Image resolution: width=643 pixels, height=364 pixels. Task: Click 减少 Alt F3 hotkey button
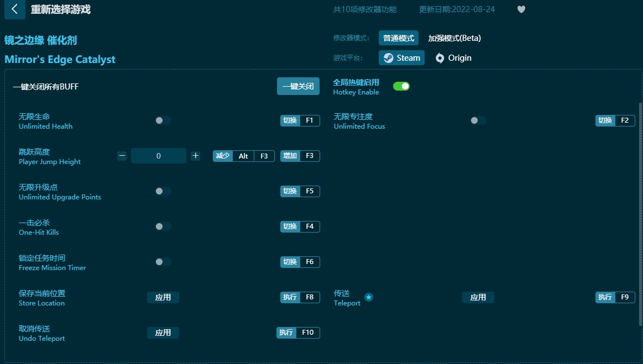(244, 156)
